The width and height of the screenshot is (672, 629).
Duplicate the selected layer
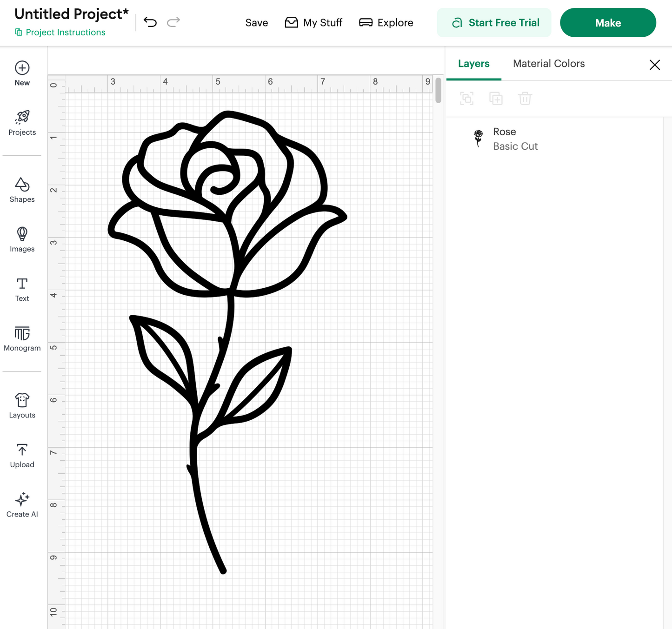coord(496,98)
